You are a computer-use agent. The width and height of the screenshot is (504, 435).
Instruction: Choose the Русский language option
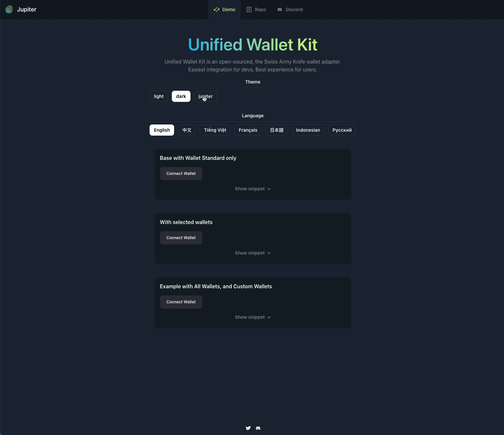click(342, 130)
